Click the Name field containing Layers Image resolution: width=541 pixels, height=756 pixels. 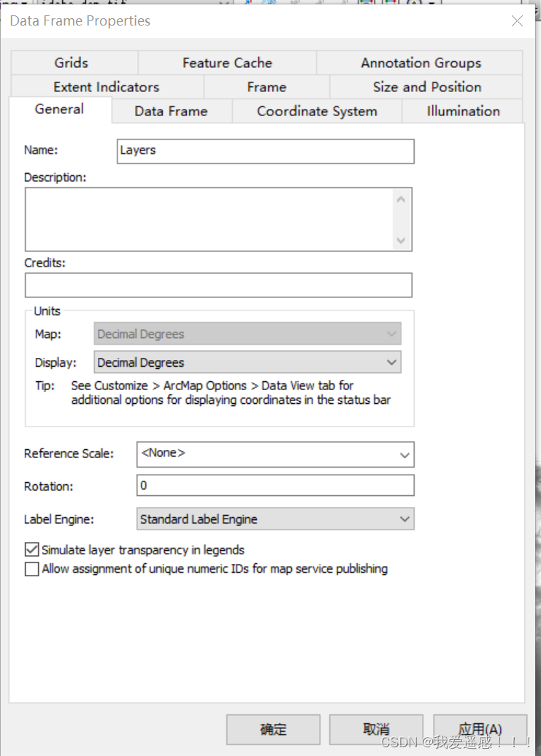tap(266, 151)
